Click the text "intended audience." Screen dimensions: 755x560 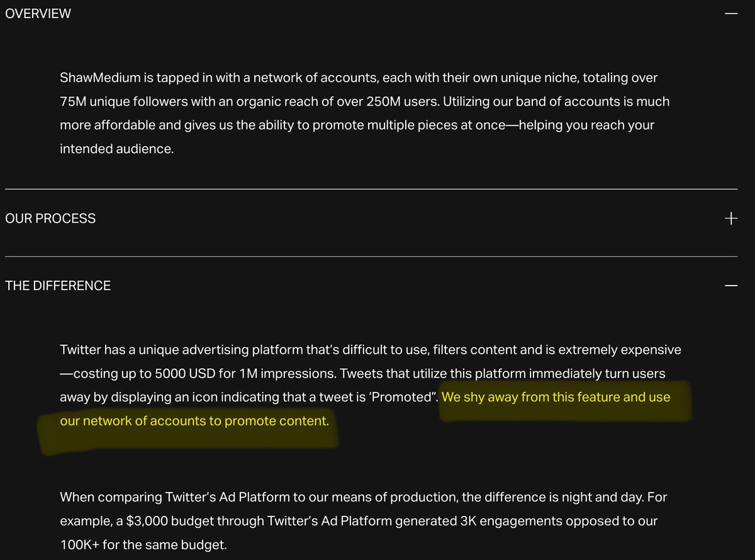116,149
